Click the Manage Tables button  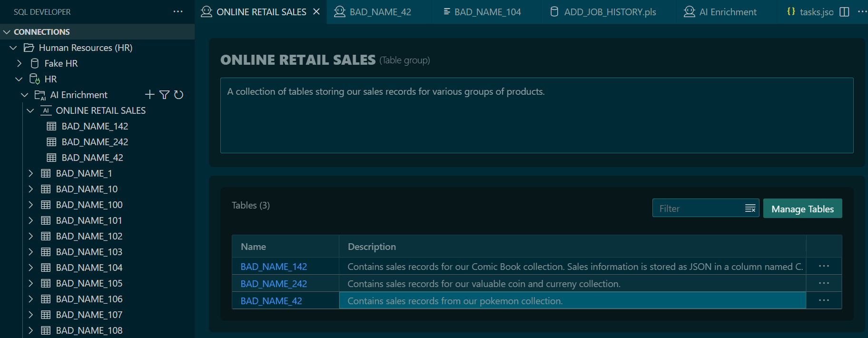coord(802,209)
